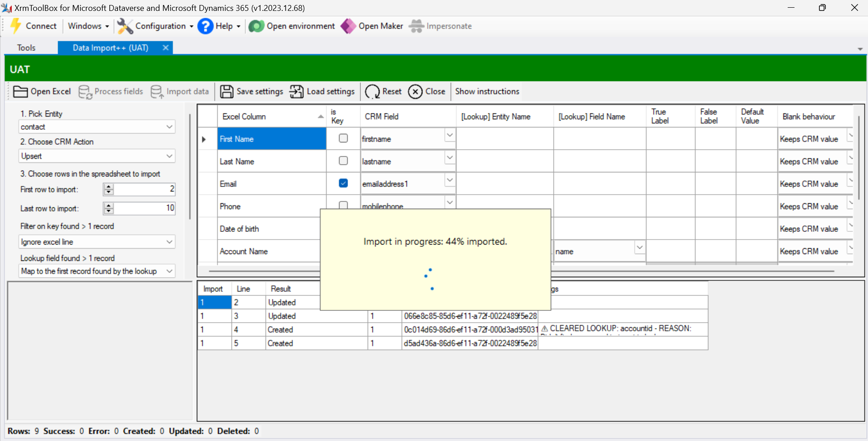Check the Last Name is Key box
The image size is (868, 441).
(343, 160)
